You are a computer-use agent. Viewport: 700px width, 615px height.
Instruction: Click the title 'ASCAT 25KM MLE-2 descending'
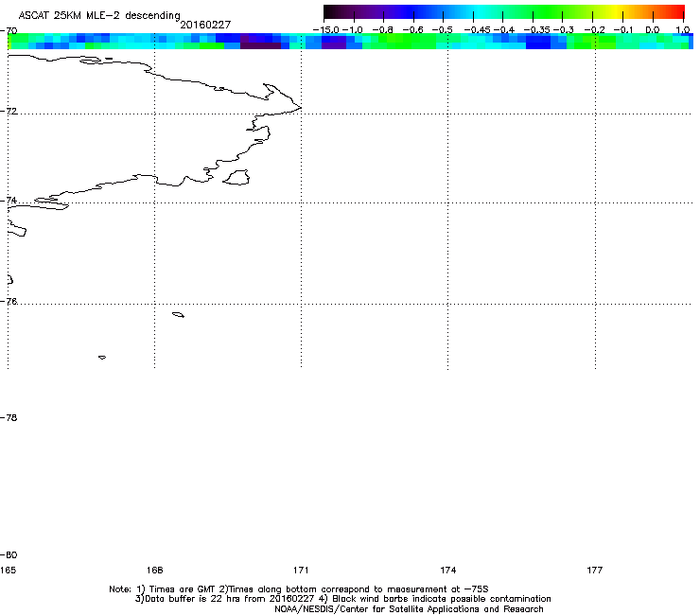pos(99,16)
